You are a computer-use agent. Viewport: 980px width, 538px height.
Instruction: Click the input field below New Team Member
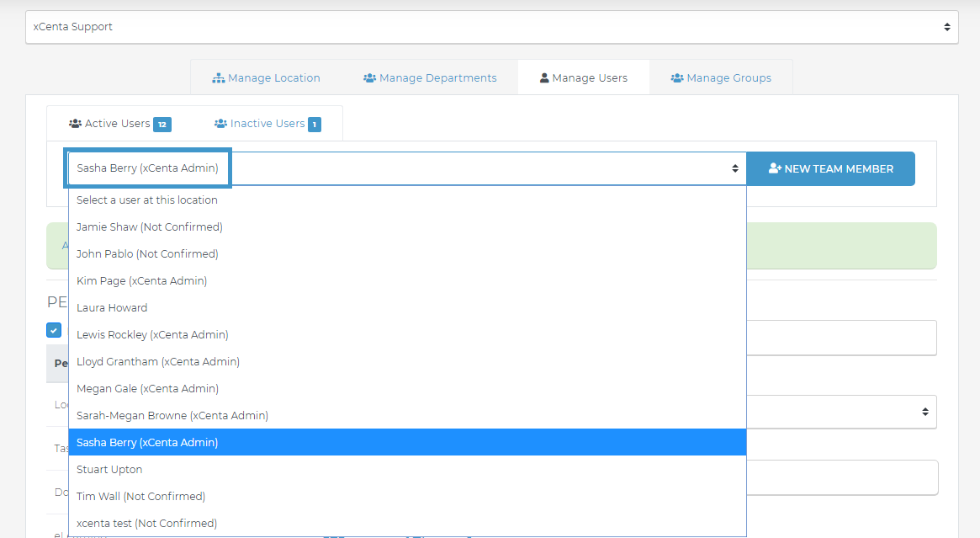point(841,338)
